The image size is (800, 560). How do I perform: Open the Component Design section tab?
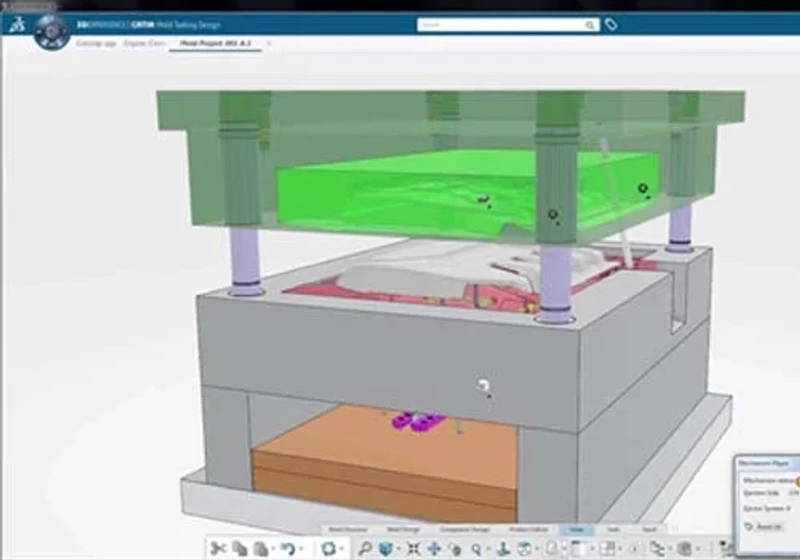click(x=465, y=529)
